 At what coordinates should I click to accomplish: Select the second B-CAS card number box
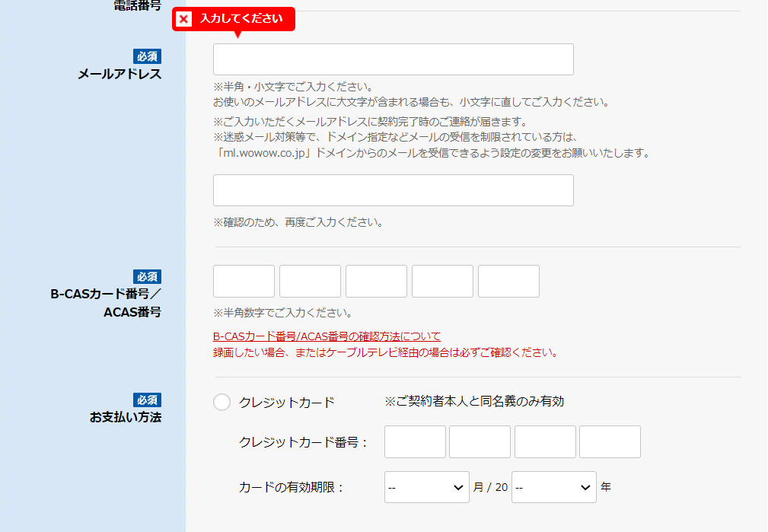click(x=310, y=282)
